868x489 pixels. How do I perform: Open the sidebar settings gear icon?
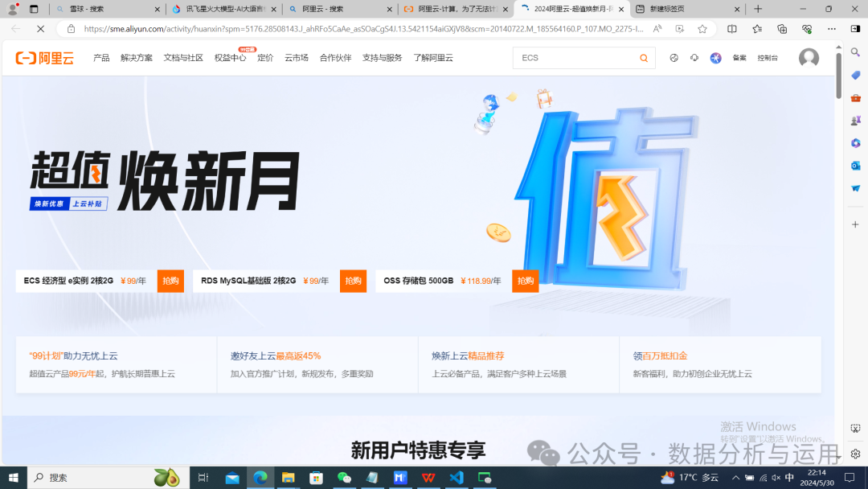pos(855,454)
